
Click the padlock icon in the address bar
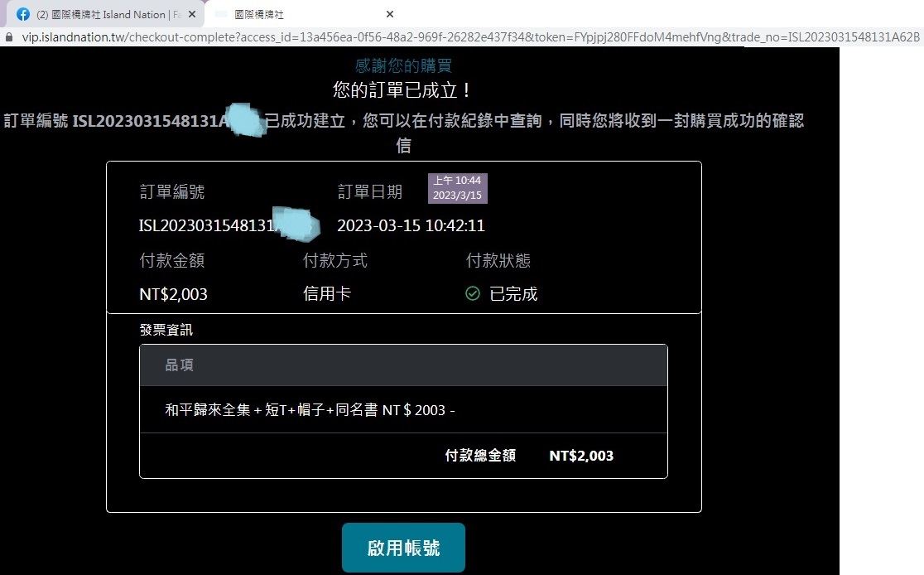[9, 37]
